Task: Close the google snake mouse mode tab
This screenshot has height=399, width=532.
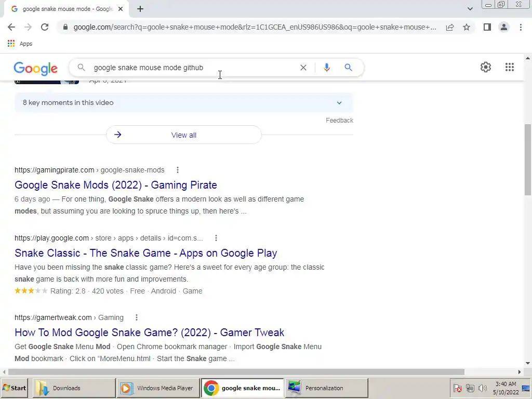Action: coord(121,9)
